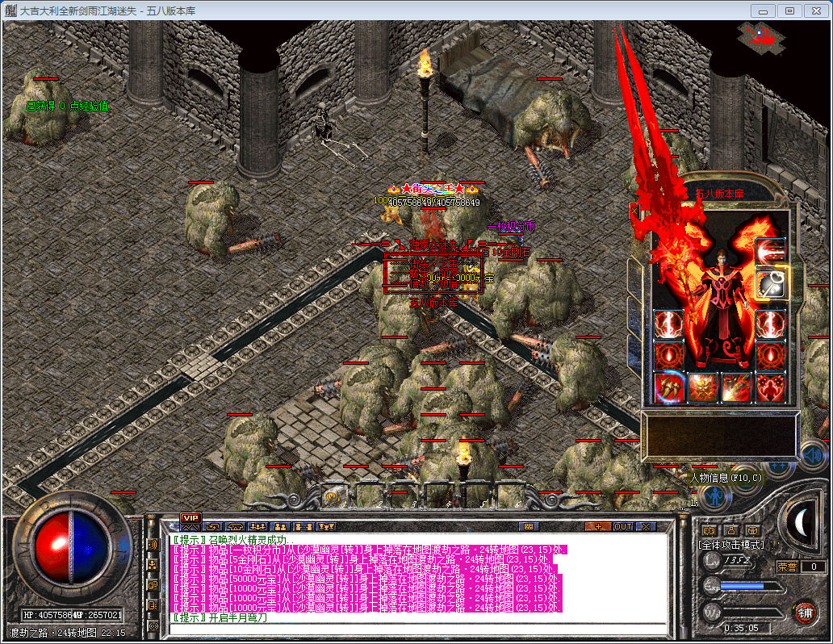Click the chat line mentioning 5金刚石
The width and height of the screenshot is (833, 644).
(x=362, y=559)
